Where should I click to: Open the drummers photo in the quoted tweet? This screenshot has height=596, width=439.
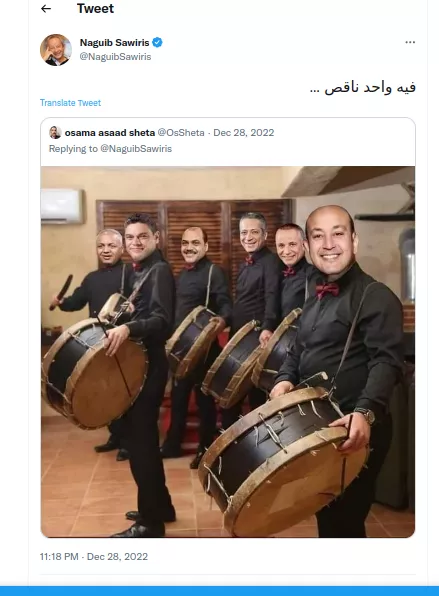pos(228,352)
